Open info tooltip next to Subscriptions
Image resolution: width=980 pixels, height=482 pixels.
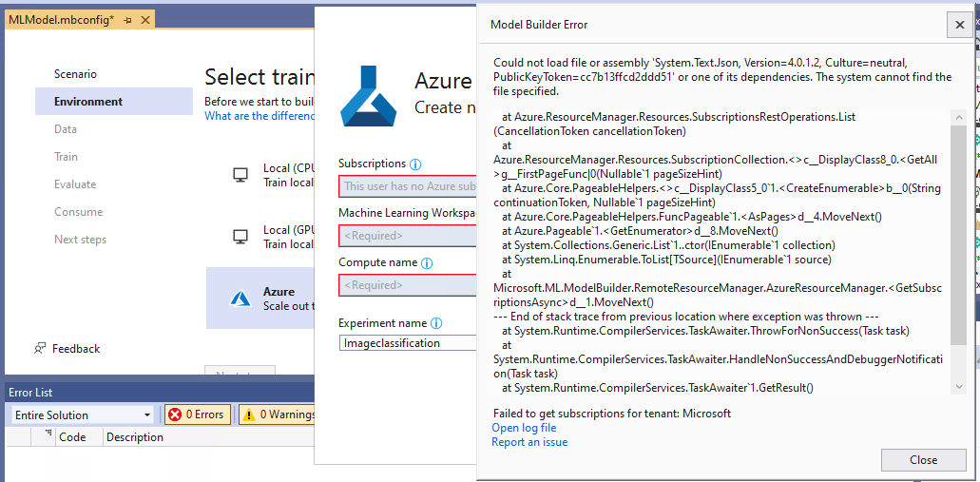[415, 164]
